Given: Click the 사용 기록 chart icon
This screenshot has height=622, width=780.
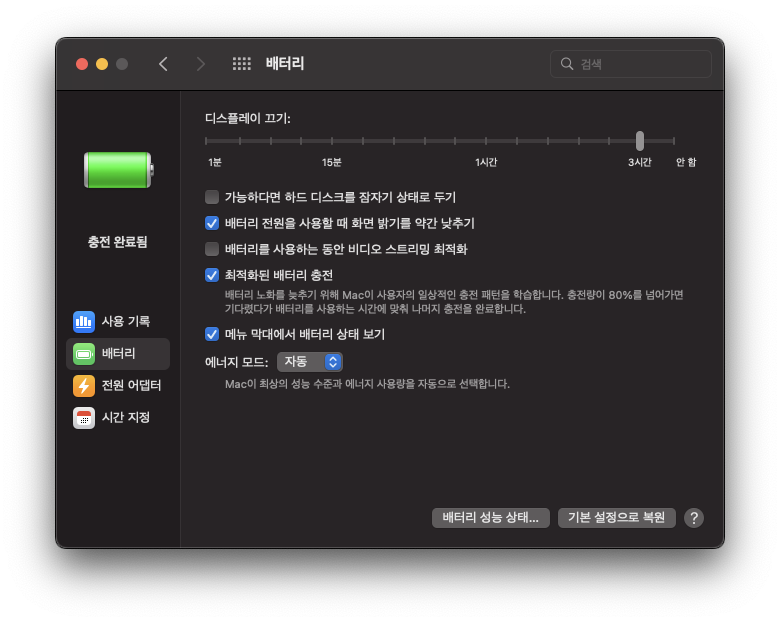Looking at the screenshot, I should click(84, 321).
